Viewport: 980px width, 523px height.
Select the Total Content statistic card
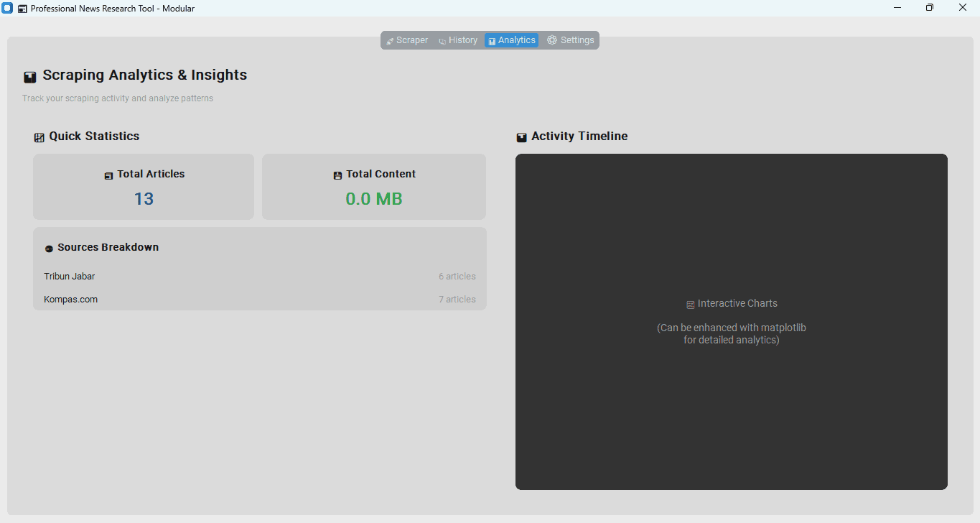[373, 186]
